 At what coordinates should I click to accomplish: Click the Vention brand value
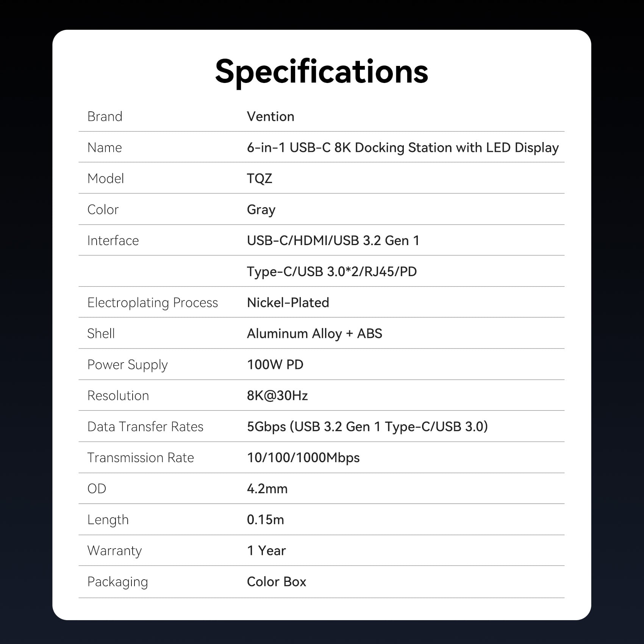pos(270,117)
